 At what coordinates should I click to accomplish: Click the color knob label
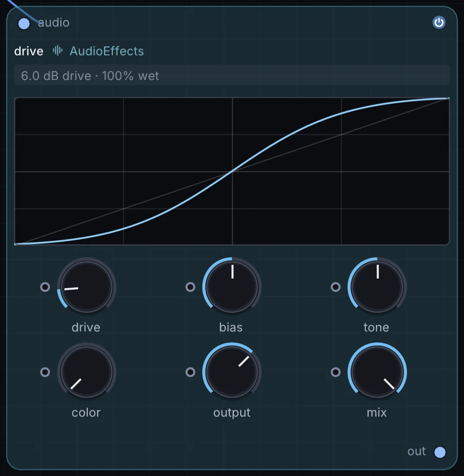coord(86,412)
